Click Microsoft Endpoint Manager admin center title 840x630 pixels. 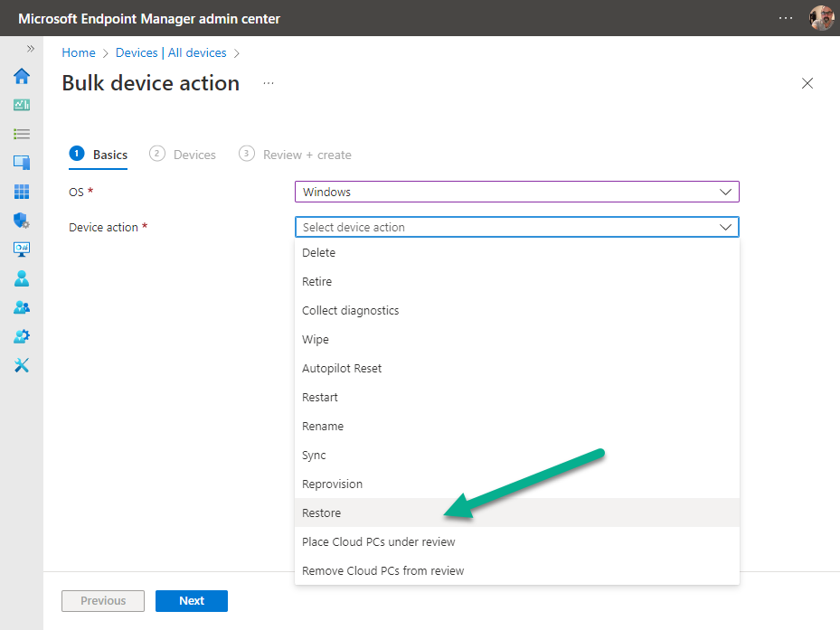149,19
